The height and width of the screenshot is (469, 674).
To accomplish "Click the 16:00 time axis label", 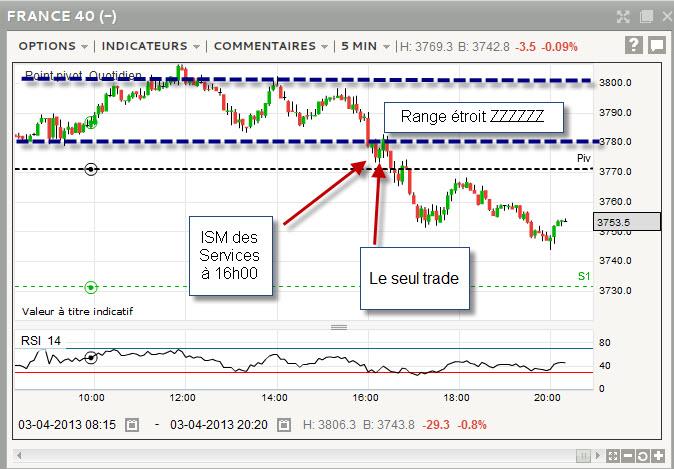I will [365, 398].
